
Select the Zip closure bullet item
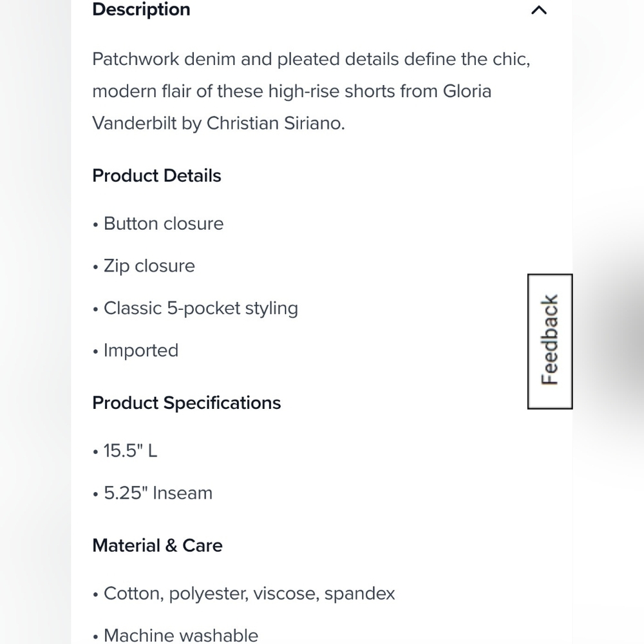(149, 266)
